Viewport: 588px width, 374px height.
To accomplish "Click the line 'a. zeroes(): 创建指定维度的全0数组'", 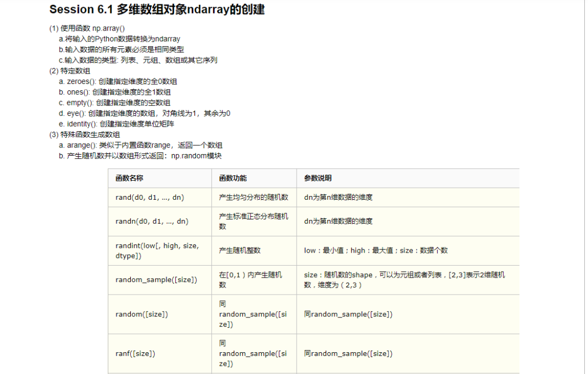I will coord(118,81).
